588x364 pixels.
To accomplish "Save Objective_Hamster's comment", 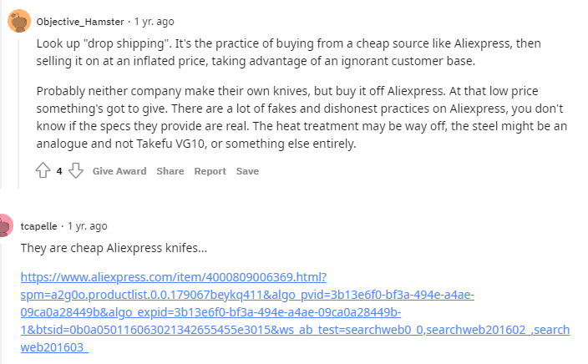I will [x=247, y=171].
